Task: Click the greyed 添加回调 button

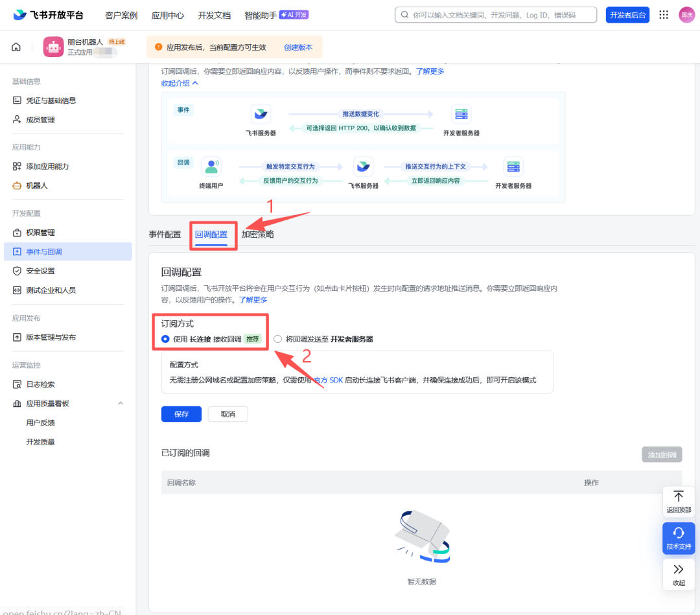Action: point(662,454)
